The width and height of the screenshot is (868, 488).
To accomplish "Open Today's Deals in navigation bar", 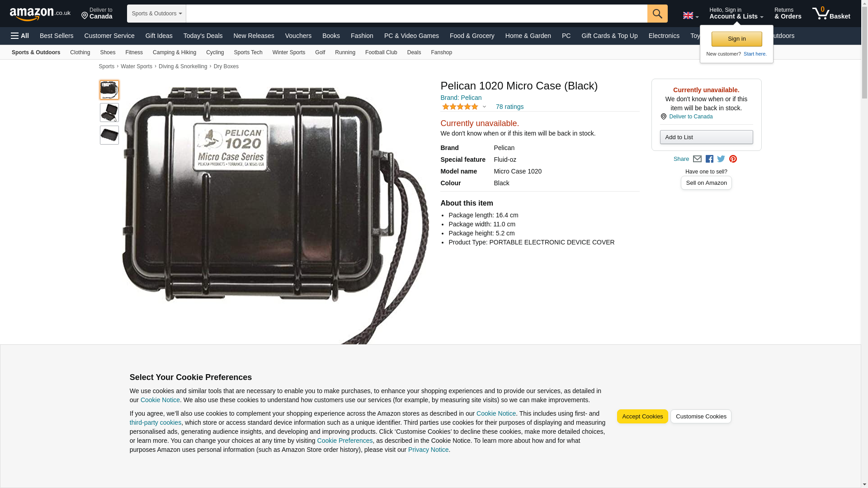I will point(203,36).
